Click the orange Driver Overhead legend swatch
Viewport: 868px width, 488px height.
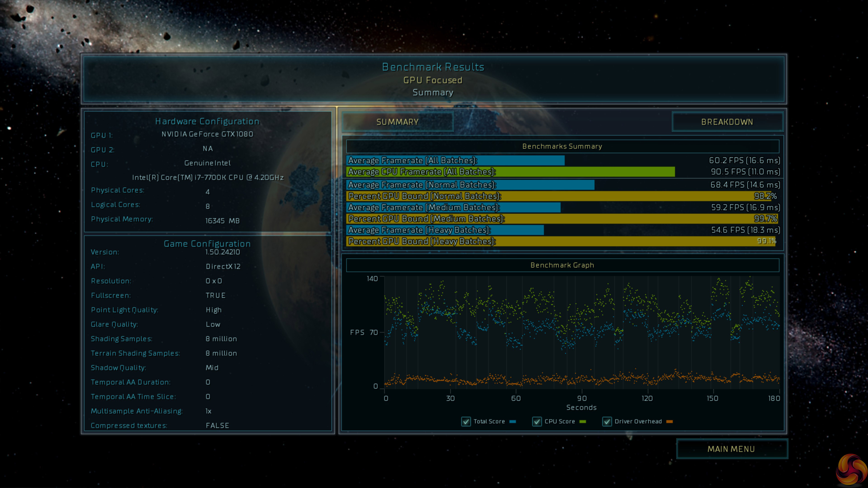670,421
